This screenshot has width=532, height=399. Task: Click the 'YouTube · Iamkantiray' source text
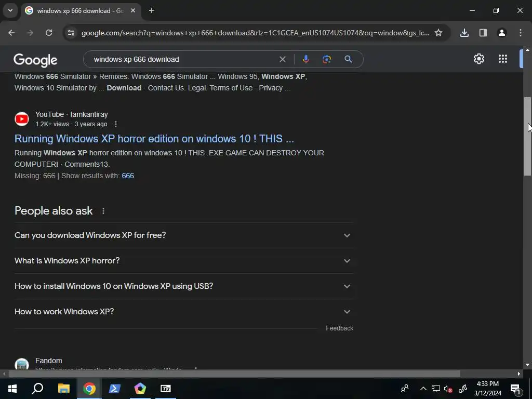(72, 114)
